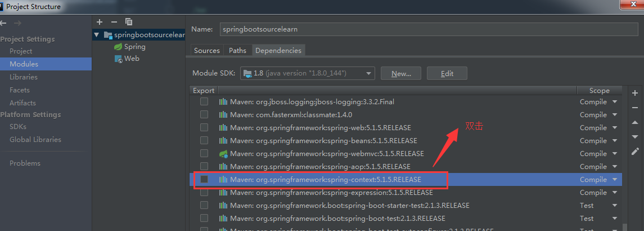
Task: Select Maven spring-web:5.1.5.RELEASE row text
Action: coord(321,128)
